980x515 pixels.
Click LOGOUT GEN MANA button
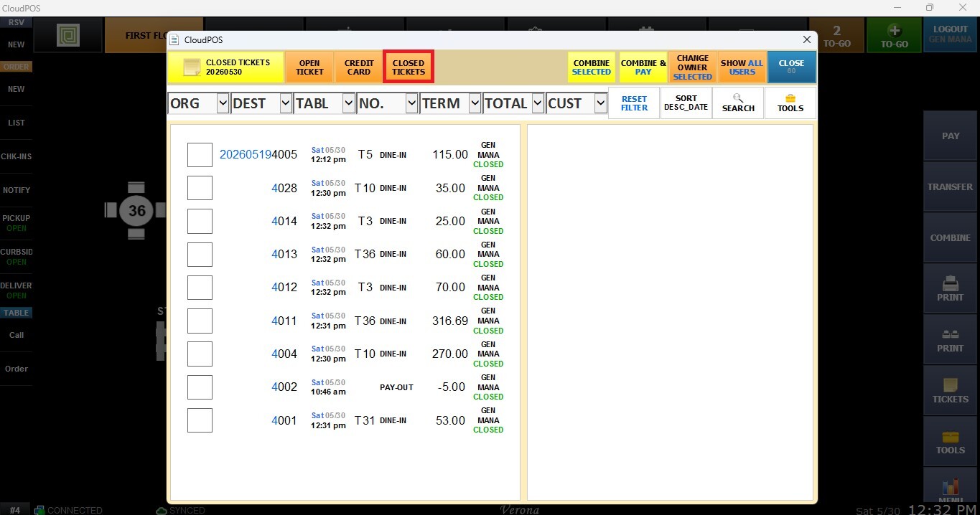pyautogui.click(x=951, y=35)
